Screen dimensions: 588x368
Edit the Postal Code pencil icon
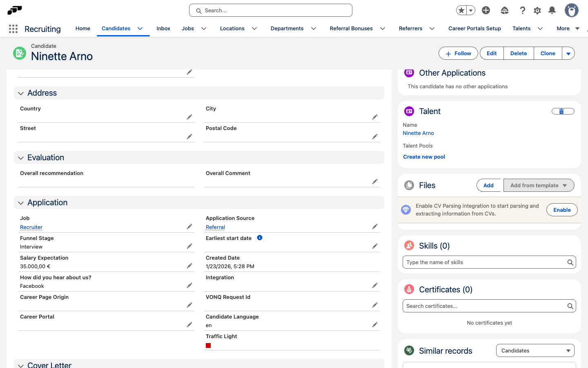pyautogui.click(x=375, y=137)
